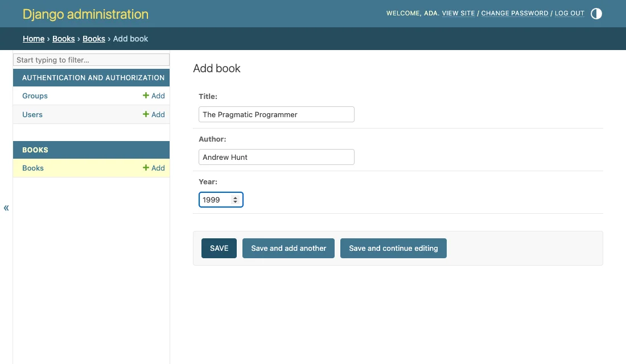This screenshot has height=364, width=626.
Task: Click the Author input field
Action: [276, 157]
